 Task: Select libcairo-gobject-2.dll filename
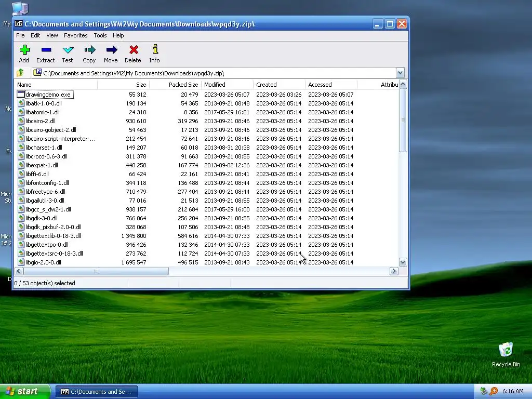(51, 129)
